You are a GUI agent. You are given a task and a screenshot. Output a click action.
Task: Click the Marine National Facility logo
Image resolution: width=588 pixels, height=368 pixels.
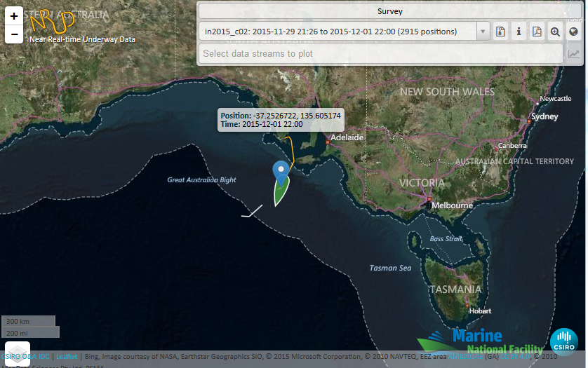[x=480, y=341]
